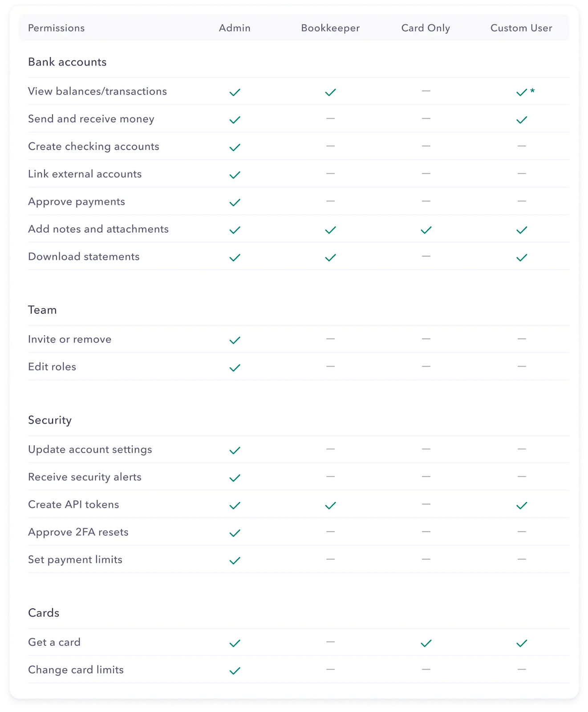Click Bookkeeper checkmark for Download statements
The height and width of the screenshot is (712, 588).
tap(330, 257)
